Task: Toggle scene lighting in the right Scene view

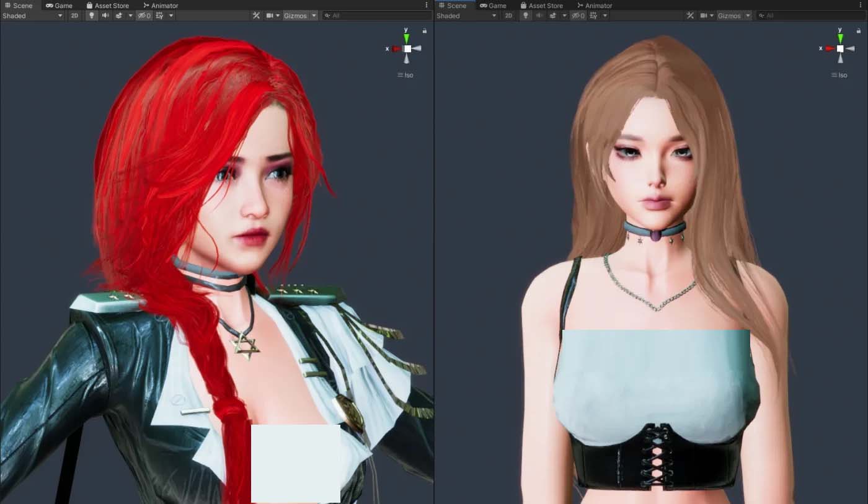Action: [525, 15]
